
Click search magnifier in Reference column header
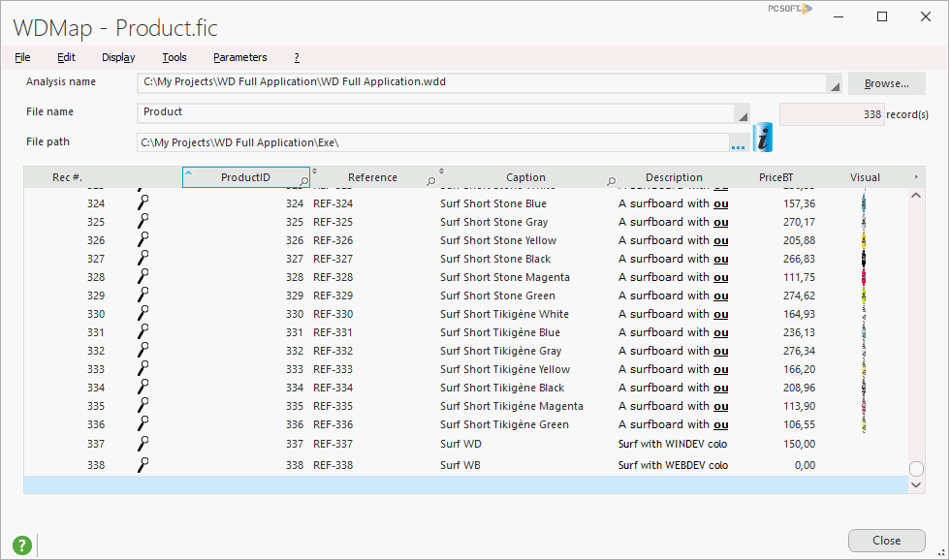pos(430,181)
